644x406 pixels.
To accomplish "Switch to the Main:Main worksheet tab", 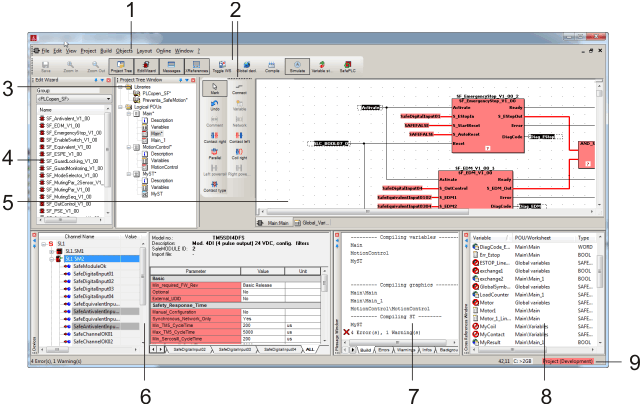I will (x=274, y=223).
